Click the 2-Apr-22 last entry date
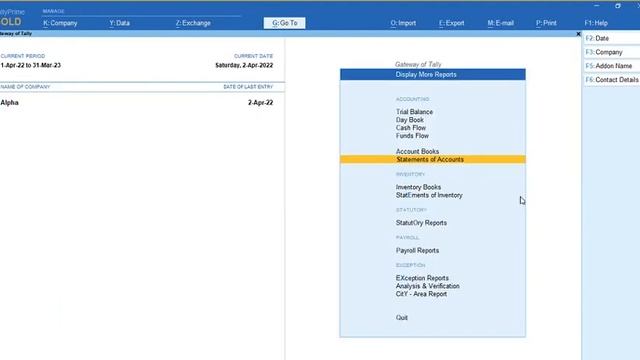The image size is (640, 360). (x=260, y=102)
